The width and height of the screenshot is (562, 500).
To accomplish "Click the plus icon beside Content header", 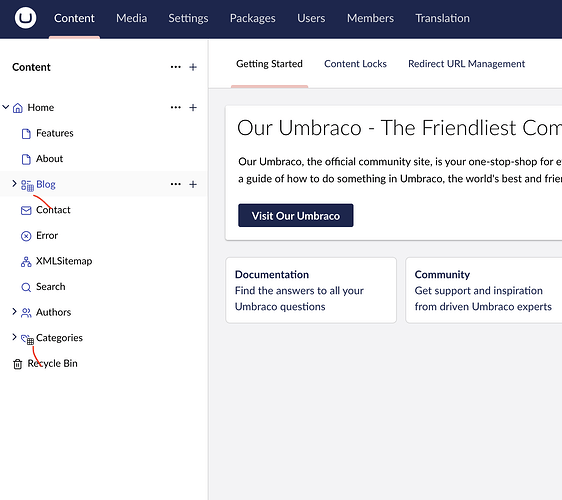I will tap(193, 67).
